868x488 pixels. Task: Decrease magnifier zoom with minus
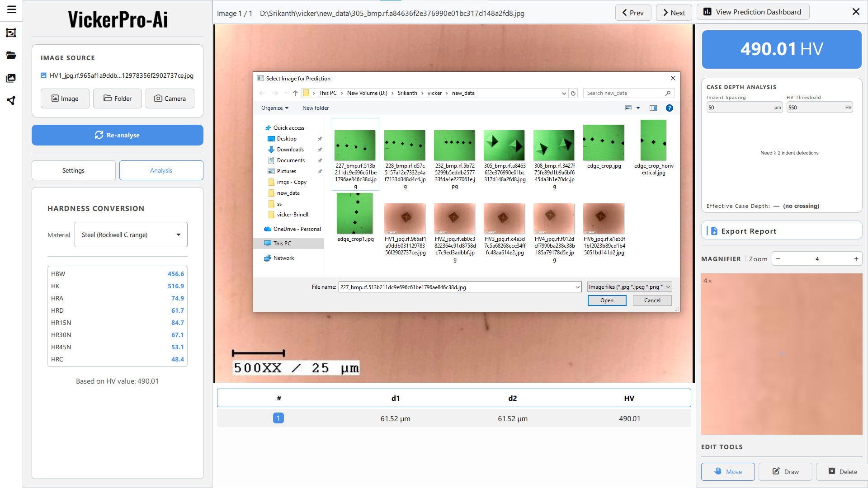tap(778, 259)
